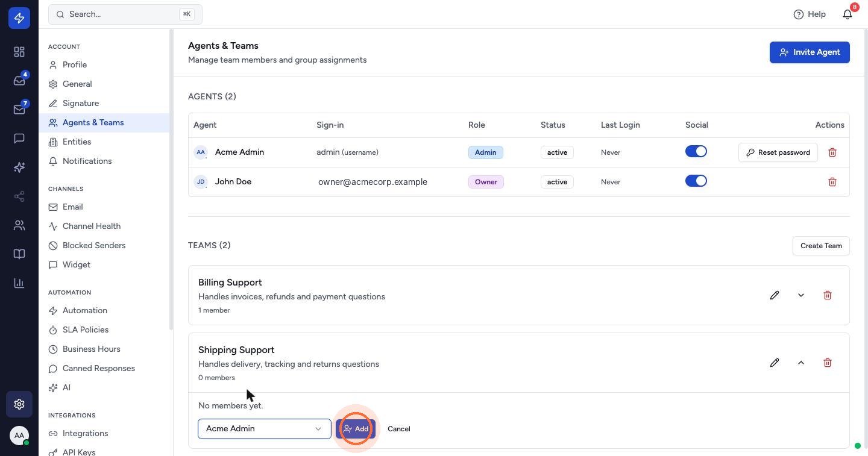Viewport: 868px width, 456px height.
Task: Click the John Doe agent name
Action: (233, 181)
